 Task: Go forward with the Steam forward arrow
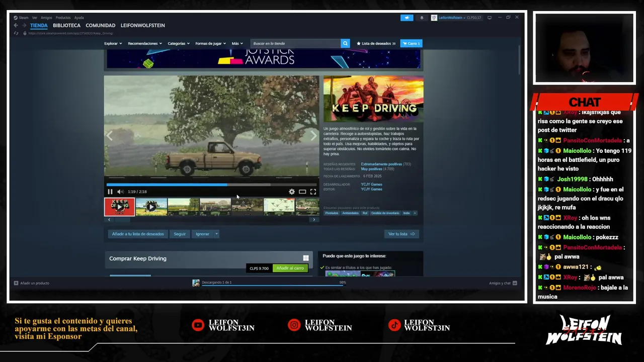(x=24, y=25)
